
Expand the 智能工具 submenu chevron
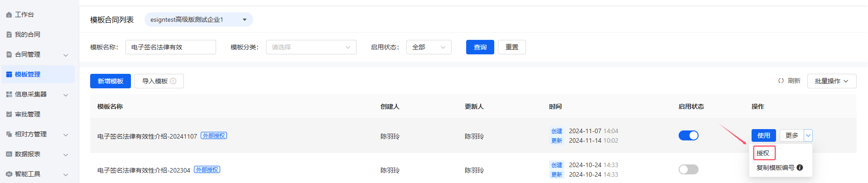coord(66,175)
